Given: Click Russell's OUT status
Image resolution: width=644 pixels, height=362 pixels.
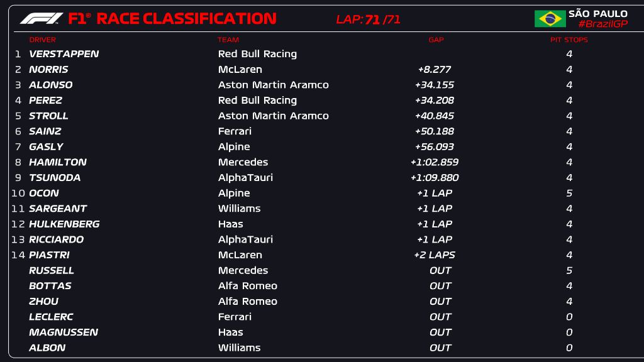Looking at the screenshot, I should tap(440, 270).
